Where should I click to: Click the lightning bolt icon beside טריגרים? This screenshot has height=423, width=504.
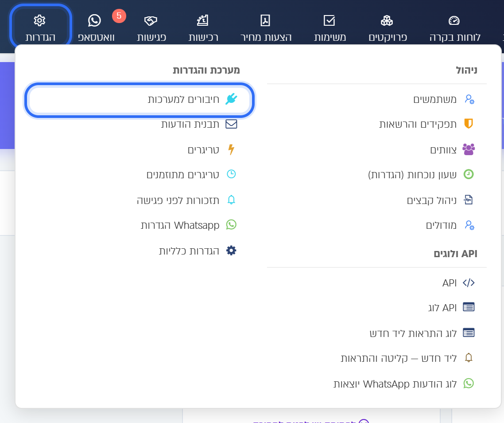point(231,149)
